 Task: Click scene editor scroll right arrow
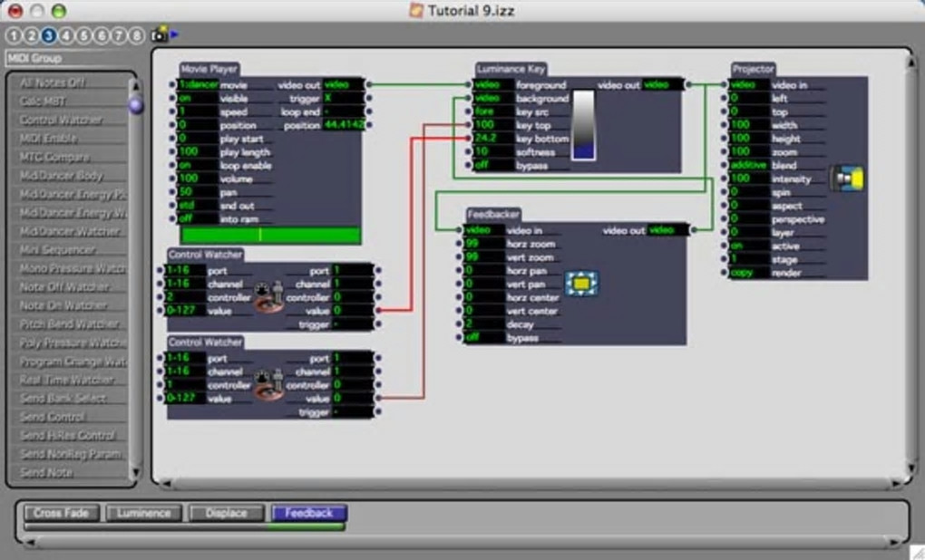tap(896, 484)
